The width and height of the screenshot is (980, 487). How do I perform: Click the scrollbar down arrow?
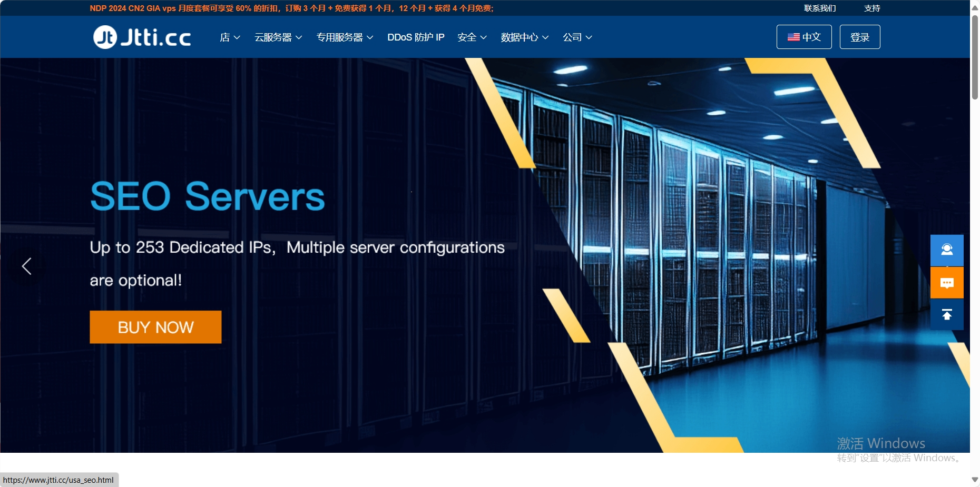pyautogui.click(x=975, y=480)
